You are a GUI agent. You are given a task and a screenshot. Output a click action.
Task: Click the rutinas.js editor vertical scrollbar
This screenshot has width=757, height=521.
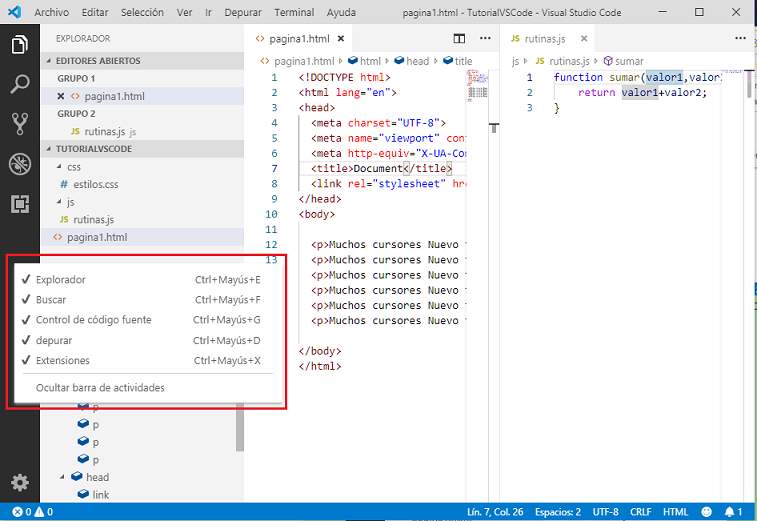[749, 84]
